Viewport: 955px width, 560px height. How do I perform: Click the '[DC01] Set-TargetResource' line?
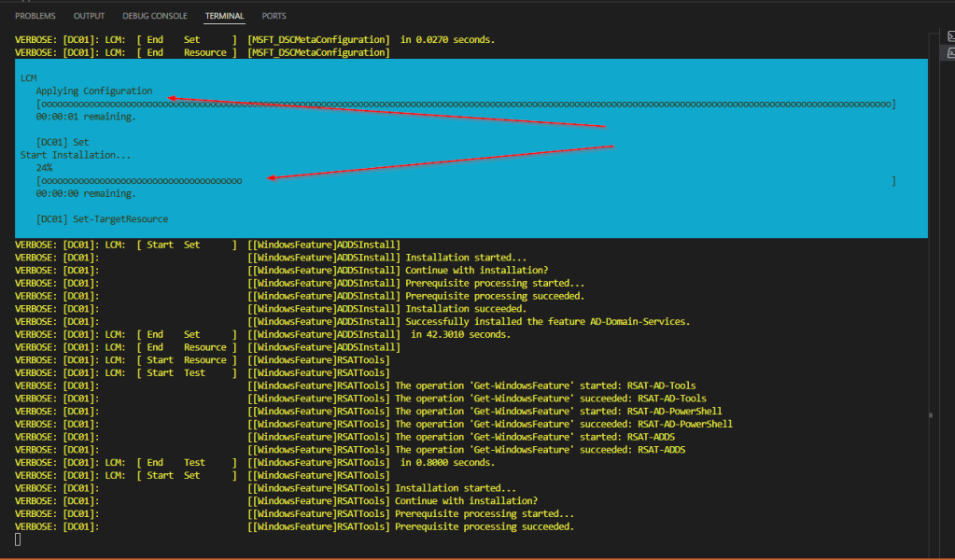pyautogui.click(x=102, y=219)
